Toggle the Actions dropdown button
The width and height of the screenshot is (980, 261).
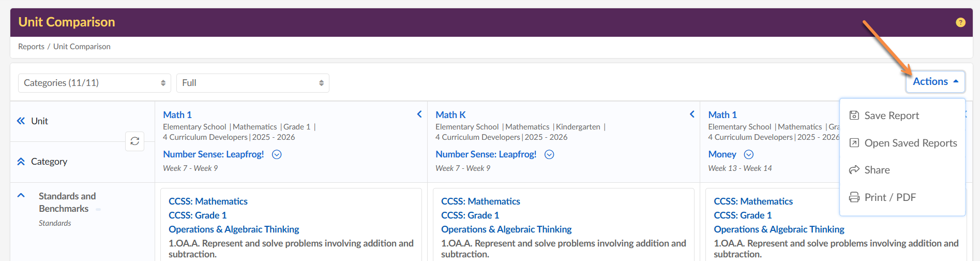935,82
